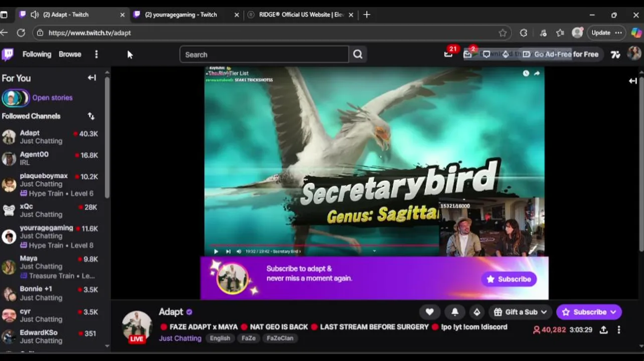Image resolution: width=644 pixels, height=361 pixels.
Task: Open the browser extensions puzzle icon
Action: point(524,33)
